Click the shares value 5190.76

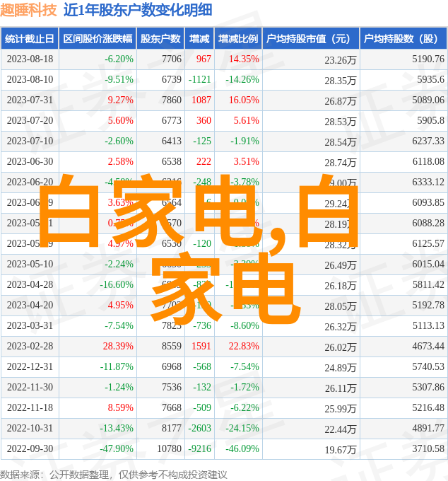(428, 59)
